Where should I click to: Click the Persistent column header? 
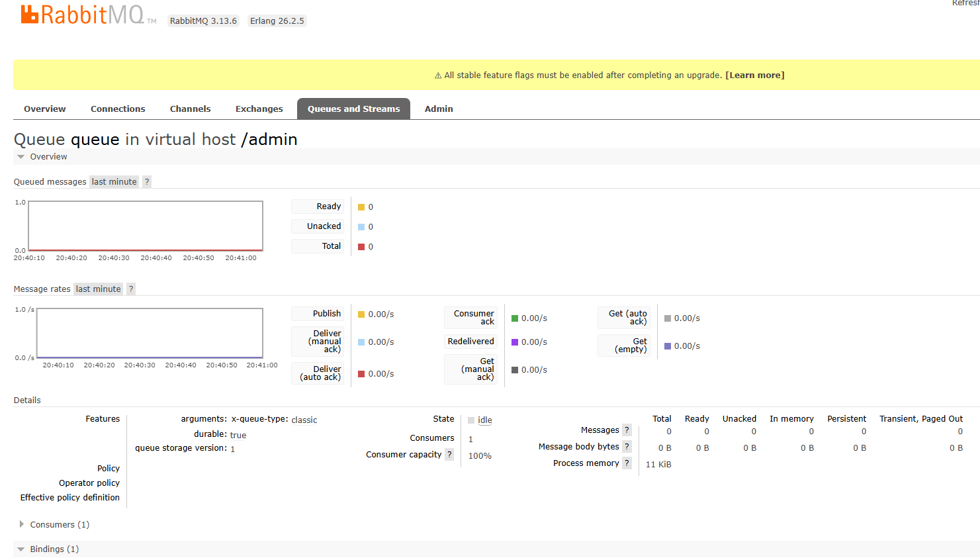[846, 419]
